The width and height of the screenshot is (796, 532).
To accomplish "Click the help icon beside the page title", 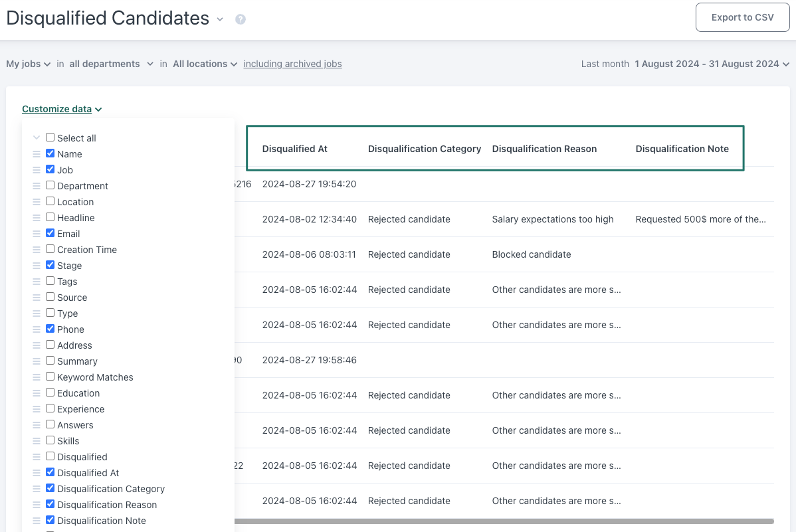I will click(240, 19).
